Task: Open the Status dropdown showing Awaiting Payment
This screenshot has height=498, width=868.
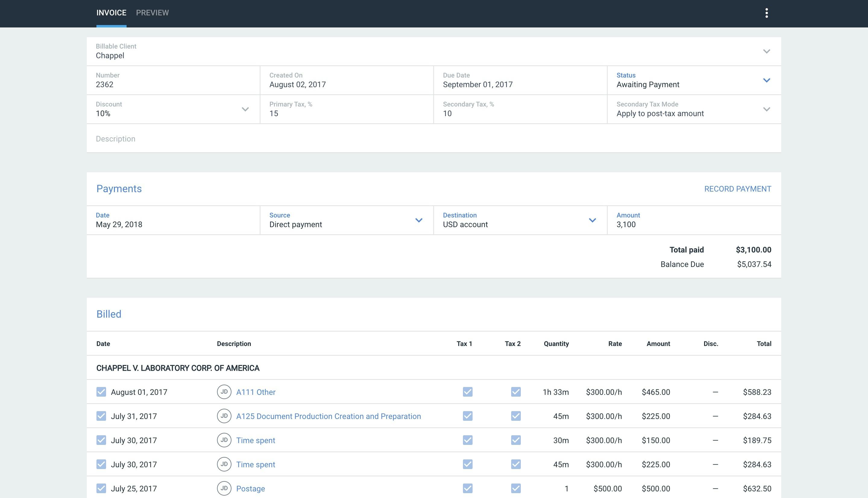Action: (x=767, y=80)
